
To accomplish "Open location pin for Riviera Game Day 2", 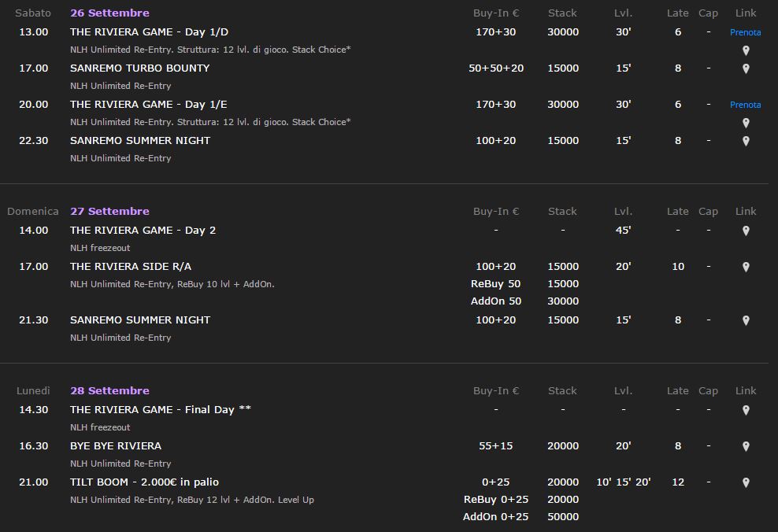I will (745, 231).
